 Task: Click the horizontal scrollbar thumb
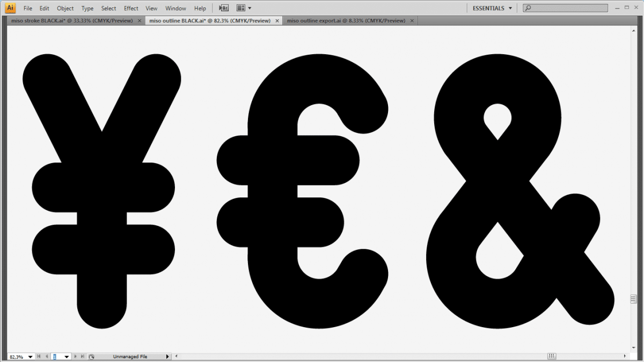pos(552,356)
